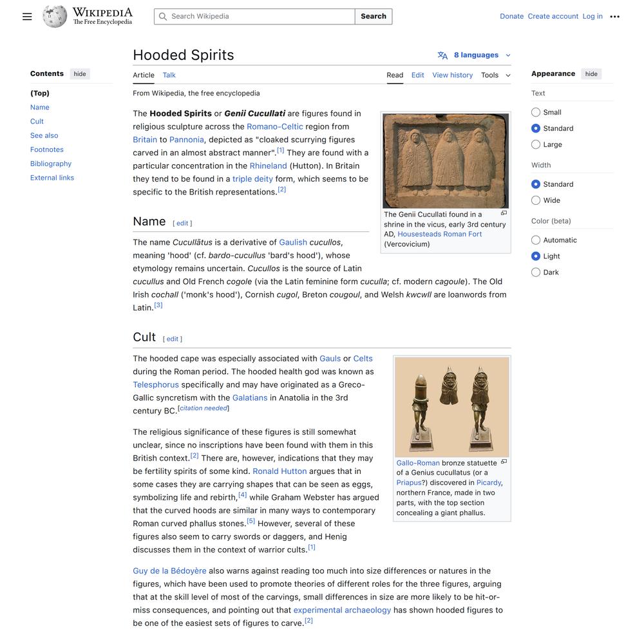Select the Read tab
Viewport: 644px width, 644px height.
(x=395, y=75)
